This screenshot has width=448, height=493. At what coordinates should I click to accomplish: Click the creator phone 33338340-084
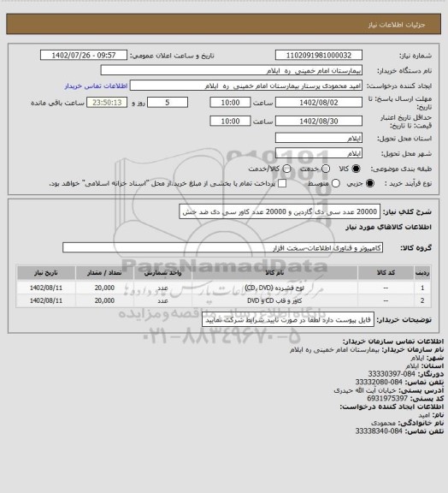(379, 431)
